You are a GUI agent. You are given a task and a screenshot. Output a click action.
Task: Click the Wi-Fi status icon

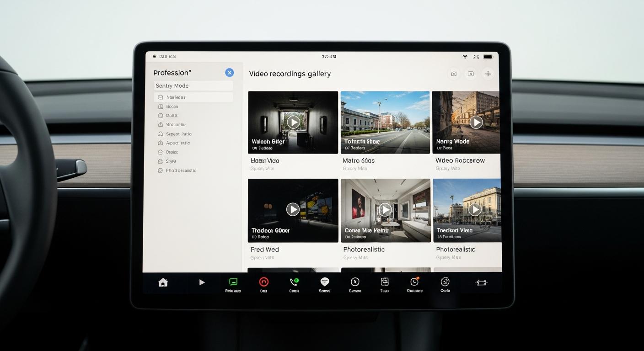coord(465,57)
